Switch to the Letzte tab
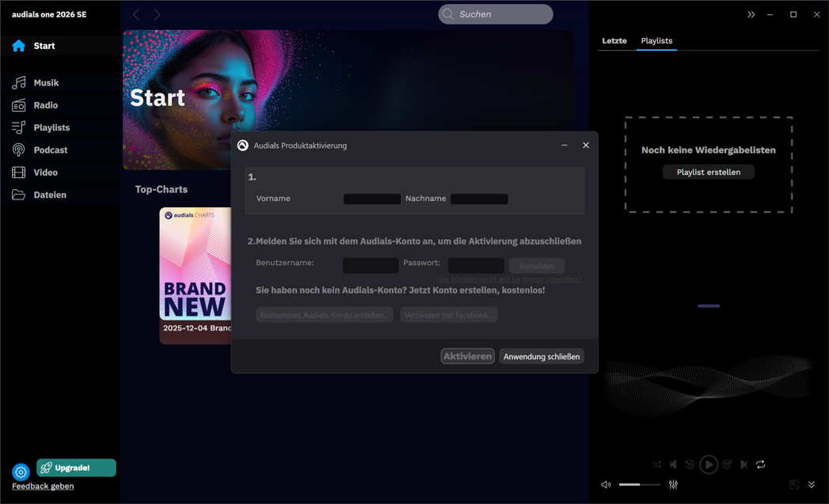The height and width of the screenshot is (504, 829). point(615,40)
